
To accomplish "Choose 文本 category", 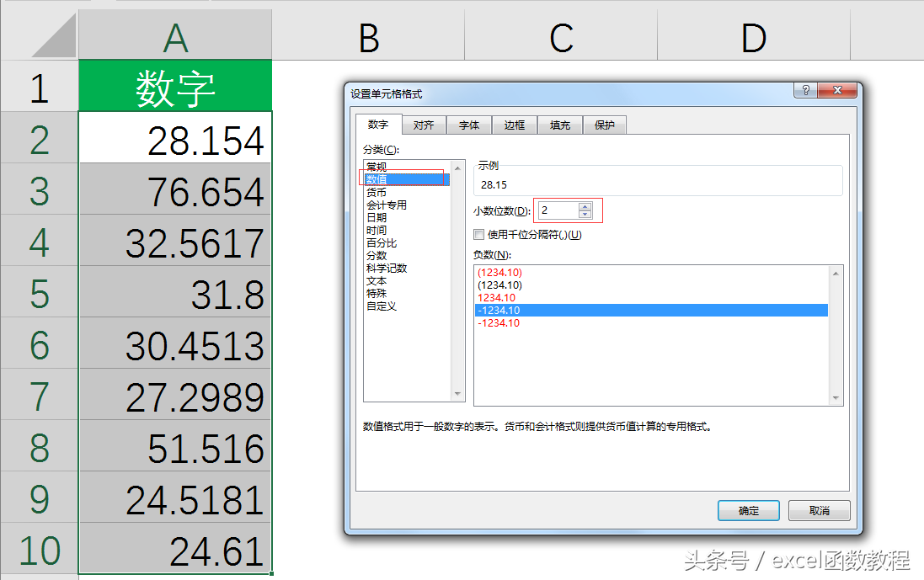I will pyautogui.click(x=407, y=281).
